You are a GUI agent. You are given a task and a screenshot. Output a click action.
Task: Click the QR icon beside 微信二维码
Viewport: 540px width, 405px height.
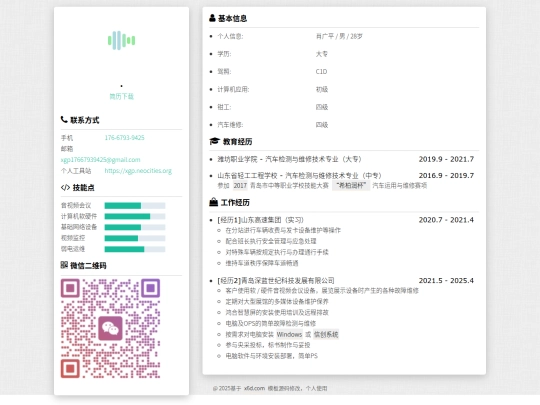[64, 265]
